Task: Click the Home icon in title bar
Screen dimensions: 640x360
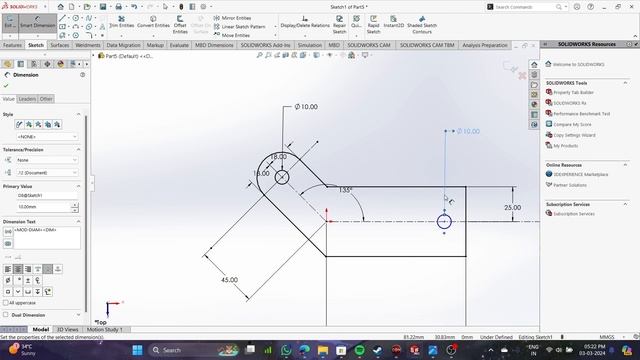Action: 60,7
